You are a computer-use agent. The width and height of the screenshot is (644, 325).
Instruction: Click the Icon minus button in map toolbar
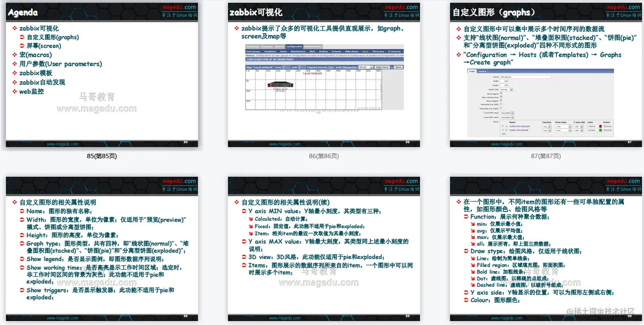click(x=288, y=67)
